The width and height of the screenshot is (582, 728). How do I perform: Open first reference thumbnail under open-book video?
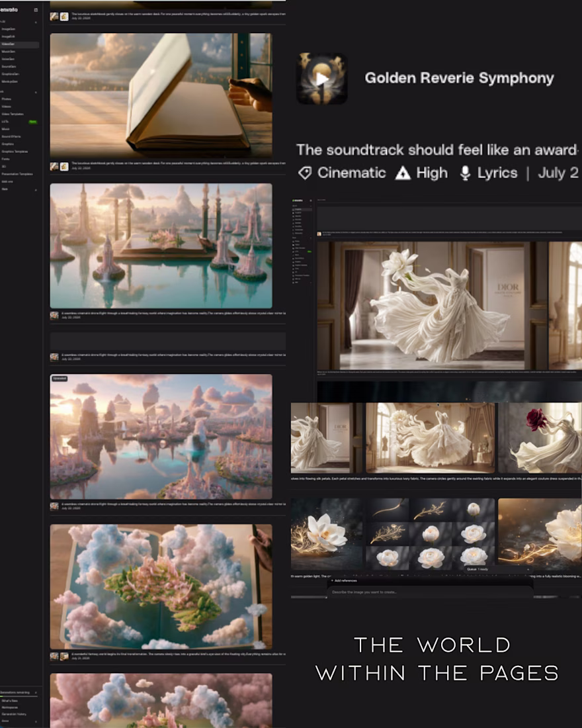pos(54,166)
